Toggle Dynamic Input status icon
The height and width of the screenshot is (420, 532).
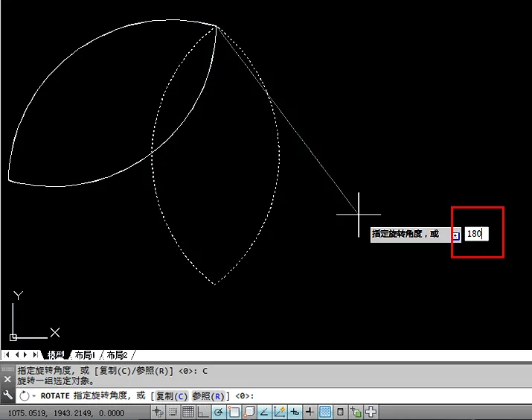[295, 413]
